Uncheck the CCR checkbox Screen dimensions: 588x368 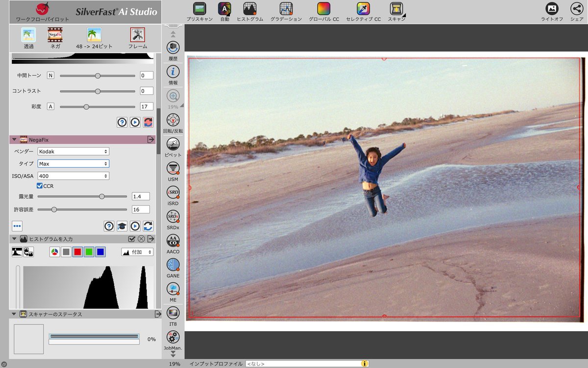click(x=40, y=186)
